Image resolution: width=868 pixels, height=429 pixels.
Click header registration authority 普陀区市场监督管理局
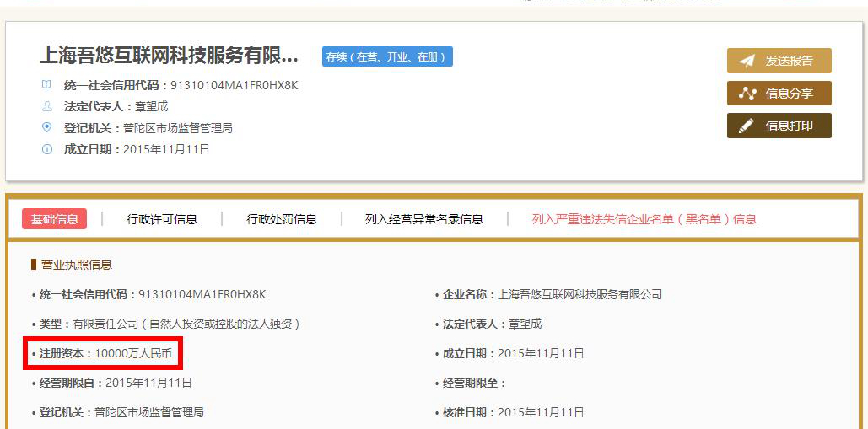pyautogui.click(x=178, y=128)
